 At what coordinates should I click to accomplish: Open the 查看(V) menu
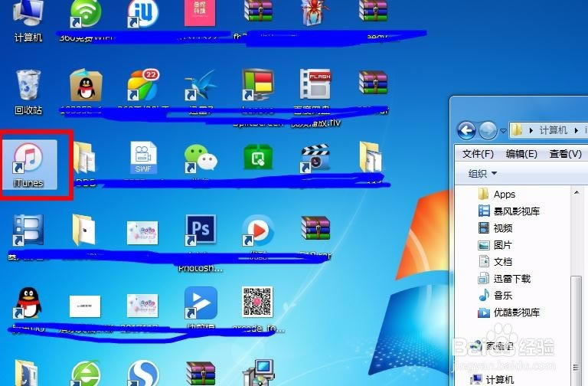point(566,154)
